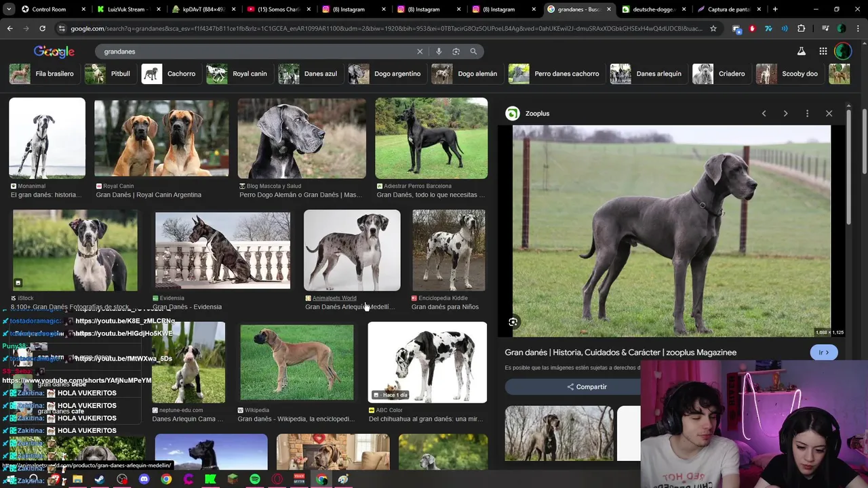Viewport: 868px width, 488px height.
Task: Open the Chrome extensions puzzle menu
Action: tap(802, 28)
